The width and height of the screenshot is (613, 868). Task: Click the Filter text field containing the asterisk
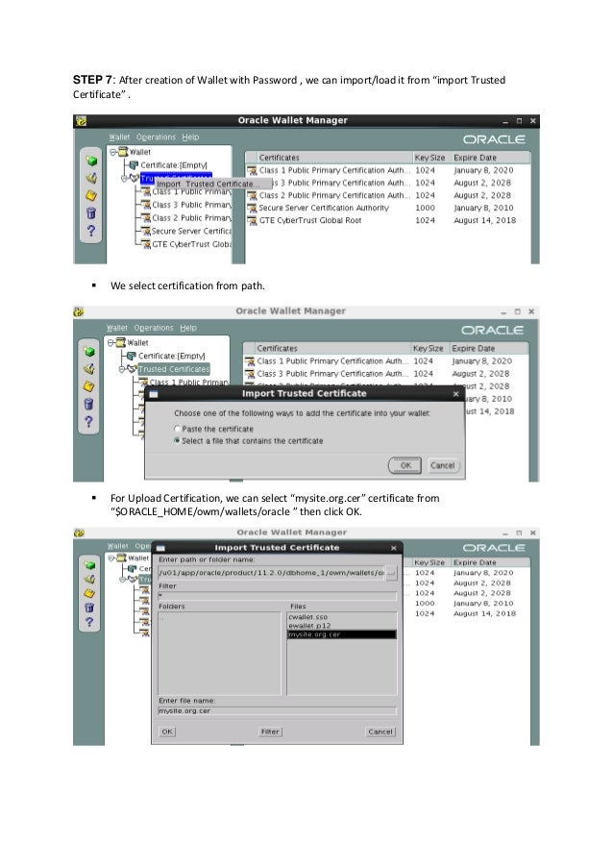[277, 596]
